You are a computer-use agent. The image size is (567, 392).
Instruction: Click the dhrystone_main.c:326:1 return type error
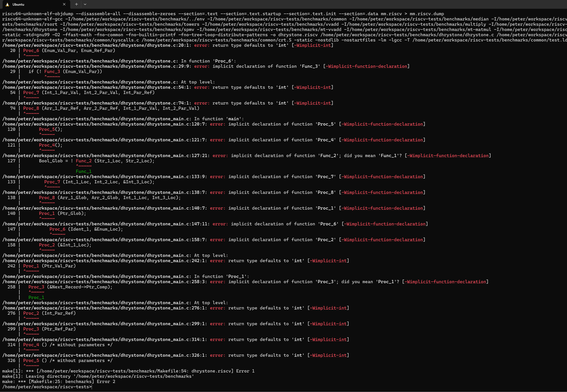[x=176, y=355]
